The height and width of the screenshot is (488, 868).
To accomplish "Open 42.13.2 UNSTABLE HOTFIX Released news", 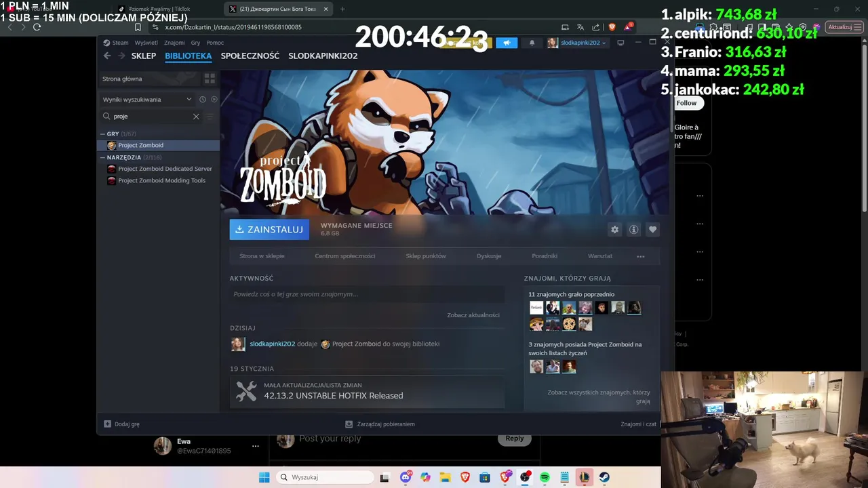I will pyautogui.click(x=367, y=392).
